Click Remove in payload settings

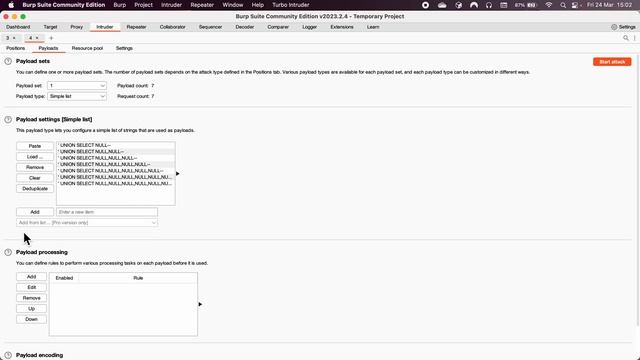(35, 167)
